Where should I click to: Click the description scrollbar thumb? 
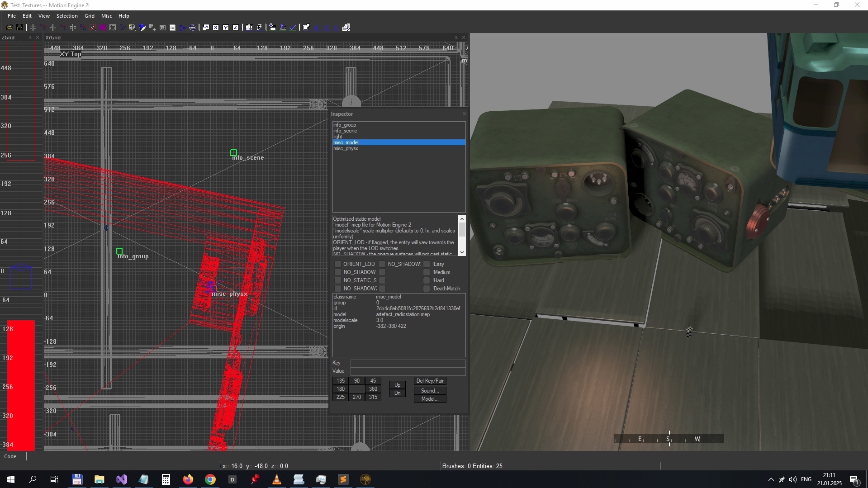[x=462, y=229]
